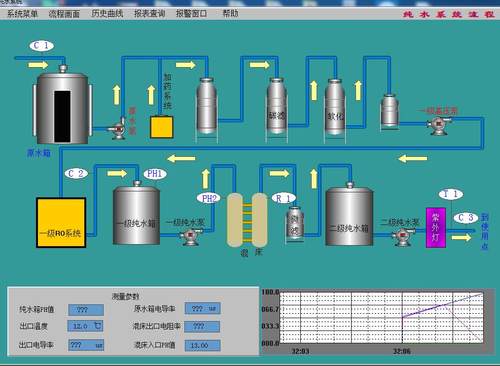
Task: Select the 二级纯水箱 tank
Action: pos(349,215)
